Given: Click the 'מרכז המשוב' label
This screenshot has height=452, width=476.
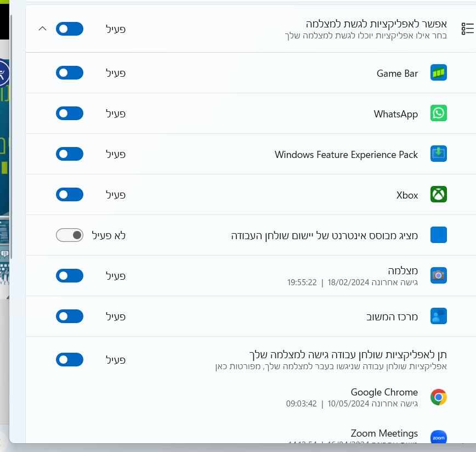Looking at the screenshot, I should point(392,317).
